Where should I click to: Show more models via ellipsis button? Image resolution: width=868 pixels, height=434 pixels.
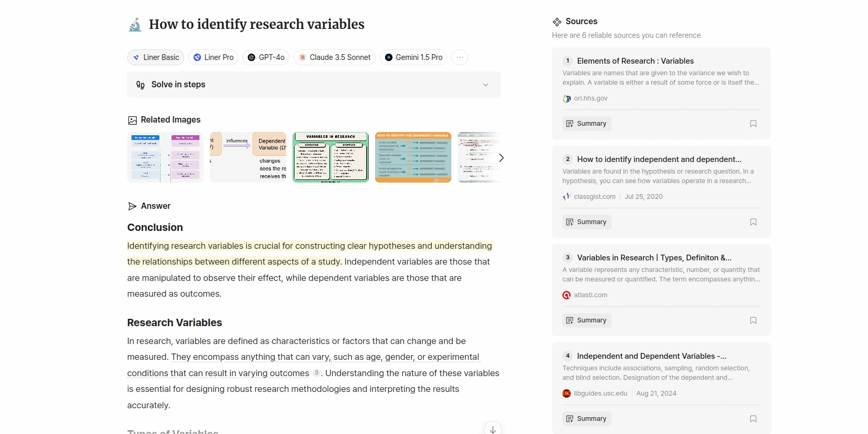(459, 57)
